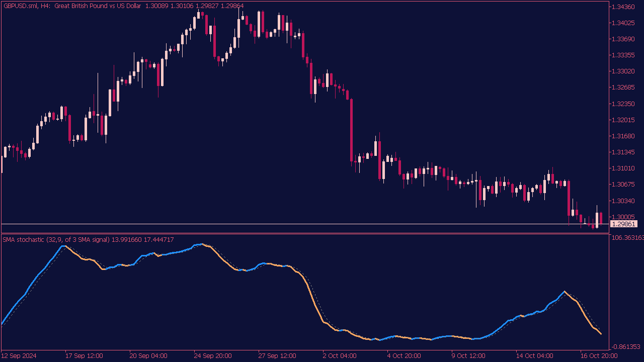Click the indicator peak near 17 Sep
Viewport: 644px width, 362px height.
click(x=64, y=246)
